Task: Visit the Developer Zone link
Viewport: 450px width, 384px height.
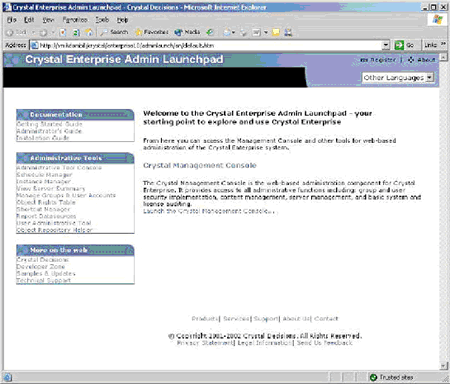Action: (41, 267)
